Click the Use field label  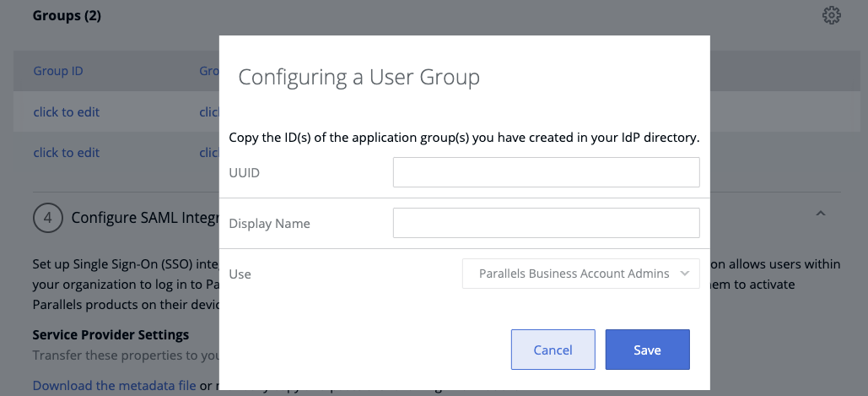(240, 274)
